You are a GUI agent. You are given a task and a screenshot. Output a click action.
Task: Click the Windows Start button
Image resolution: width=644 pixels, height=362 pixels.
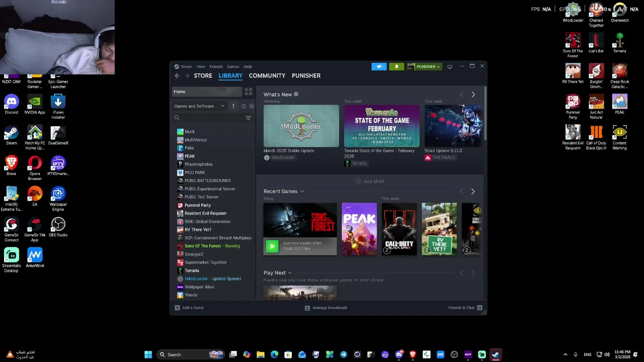[148, 355]
